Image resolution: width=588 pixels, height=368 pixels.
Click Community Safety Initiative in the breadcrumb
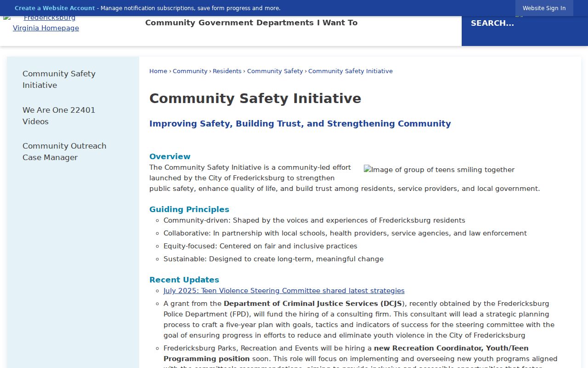point(351,71)
